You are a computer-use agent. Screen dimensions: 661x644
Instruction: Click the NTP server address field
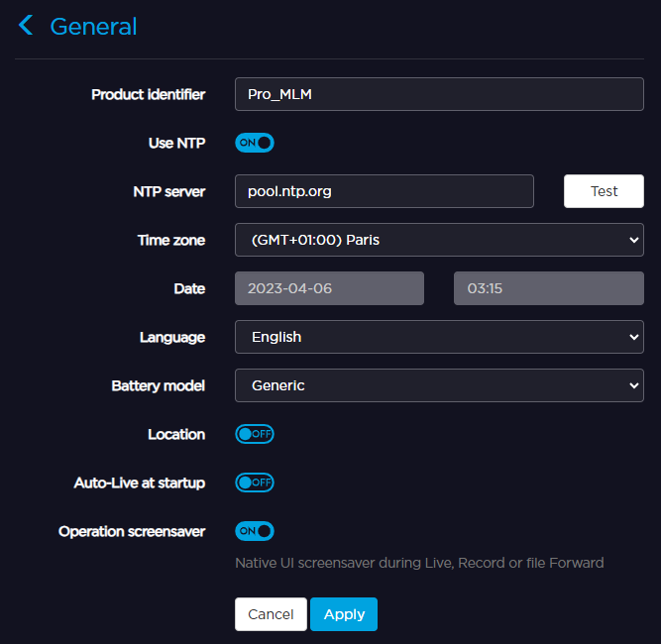tap(384, 191)
